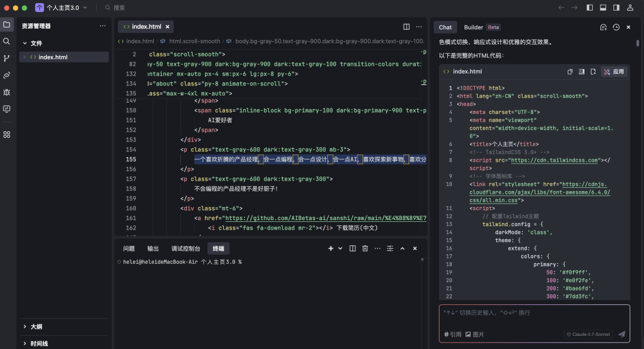Apply the code with the 应用 button
Screen dimensions: 644x349
click(x=614, y=72)
